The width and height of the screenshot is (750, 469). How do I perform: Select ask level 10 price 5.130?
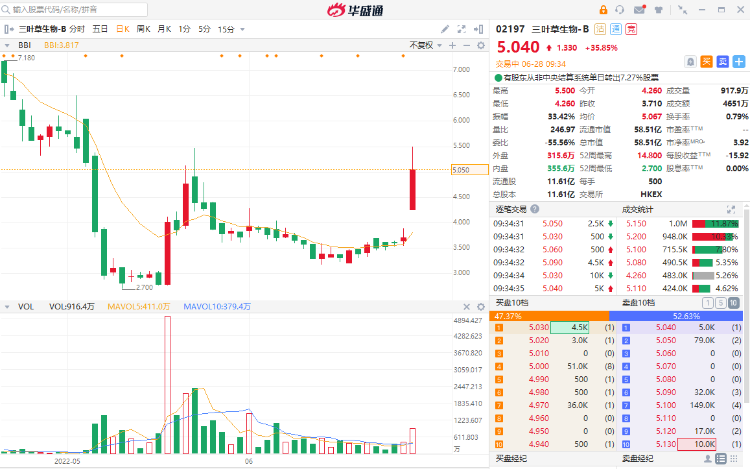pyautogui.click(x=666, y=444)
